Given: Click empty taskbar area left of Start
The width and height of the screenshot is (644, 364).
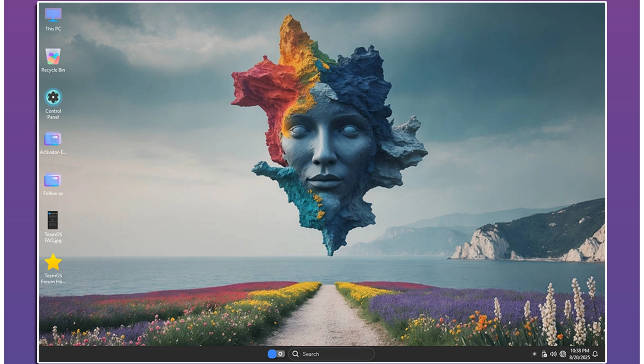Looking at the screenshot, I should click(152, 354).
